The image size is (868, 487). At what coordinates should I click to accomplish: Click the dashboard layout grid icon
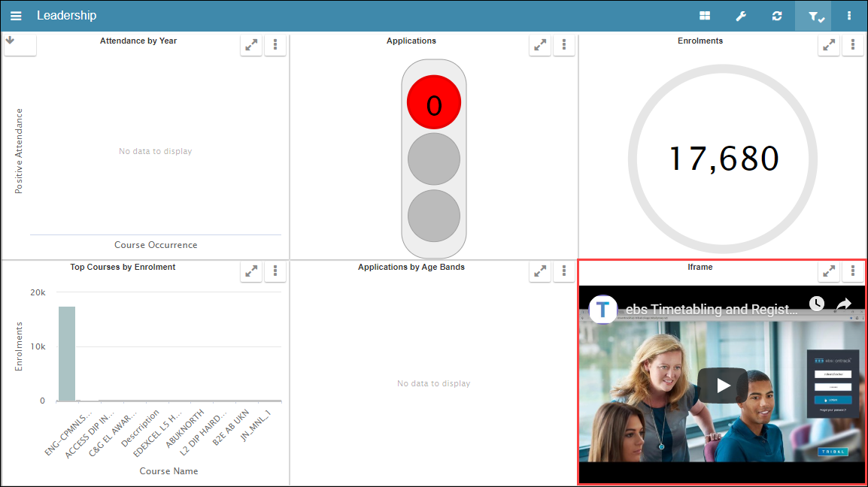point(704,15)
